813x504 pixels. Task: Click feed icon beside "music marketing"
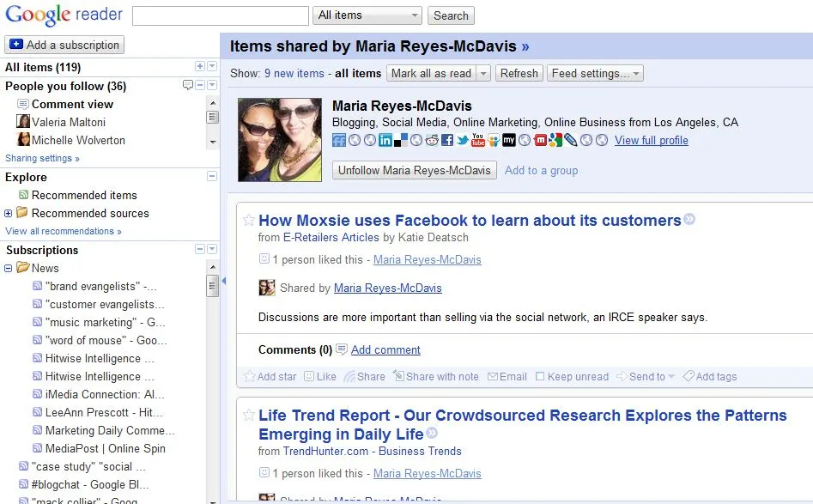click(x=37, y=322)
